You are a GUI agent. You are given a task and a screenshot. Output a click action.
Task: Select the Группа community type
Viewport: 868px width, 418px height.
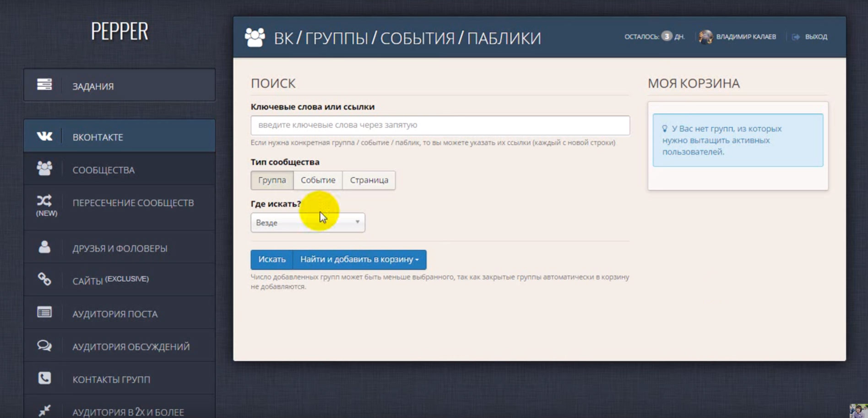(x=272, y=180)
